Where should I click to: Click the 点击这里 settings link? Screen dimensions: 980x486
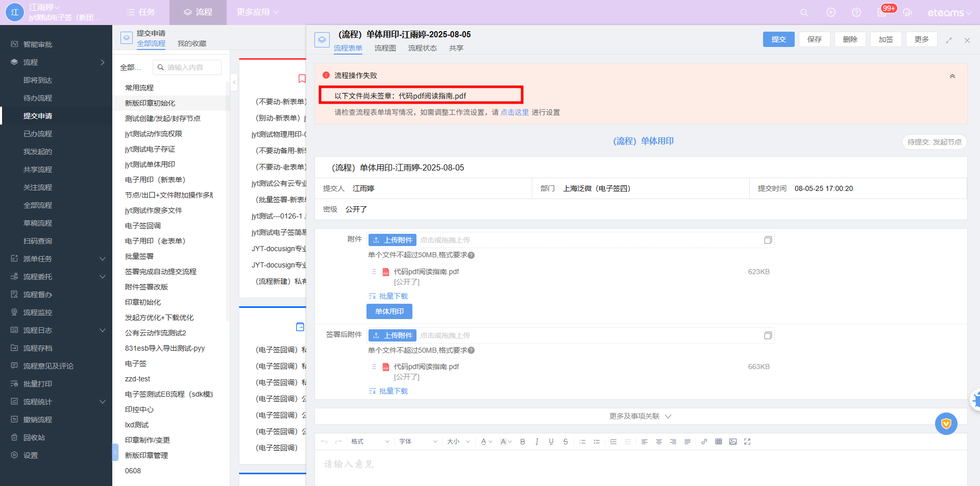pos(514,112)
